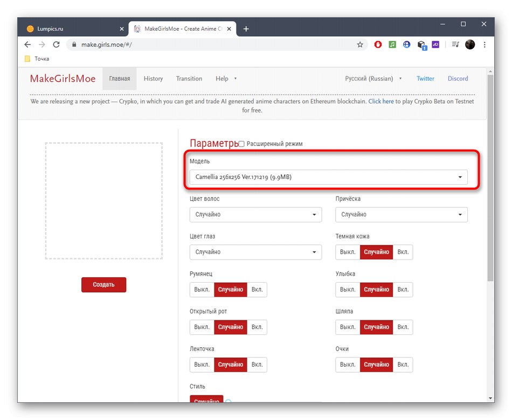Go back to previous page
Image resolution: width=512 pixels, height=420 pixels.
tap(27, 45)
